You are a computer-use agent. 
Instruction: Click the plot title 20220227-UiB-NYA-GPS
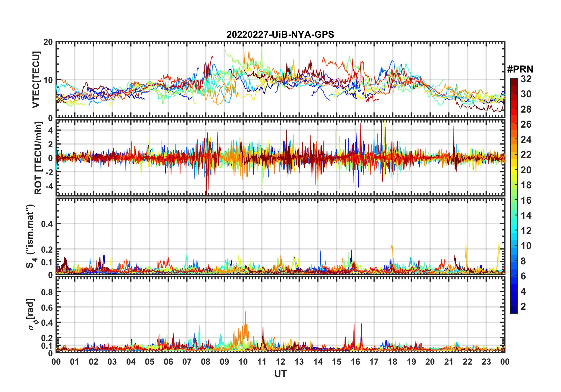point(280,34)
